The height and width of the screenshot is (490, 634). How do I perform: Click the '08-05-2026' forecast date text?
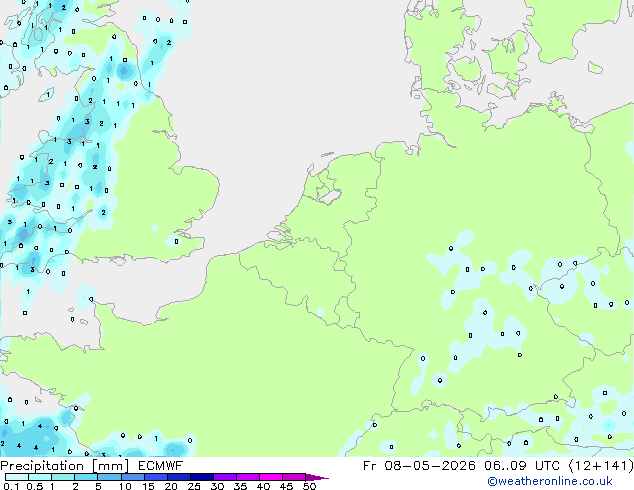point(430,466)
